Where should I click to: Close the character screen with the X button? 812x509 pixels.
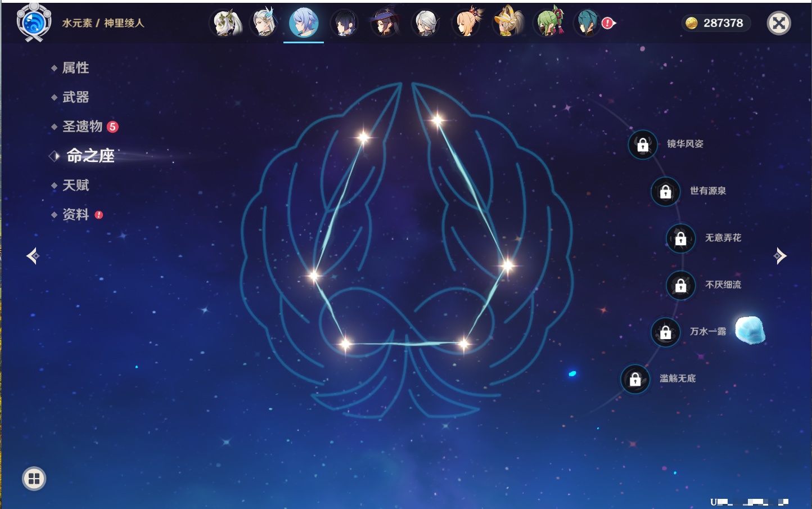coord(779,23)
